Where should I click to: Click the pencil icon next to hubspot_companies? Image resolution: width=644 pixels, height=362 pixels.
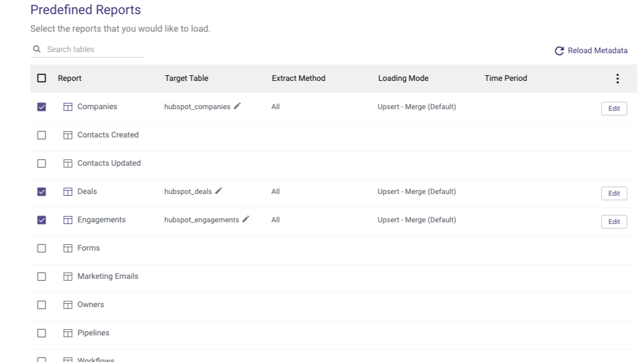click(237, 106)
